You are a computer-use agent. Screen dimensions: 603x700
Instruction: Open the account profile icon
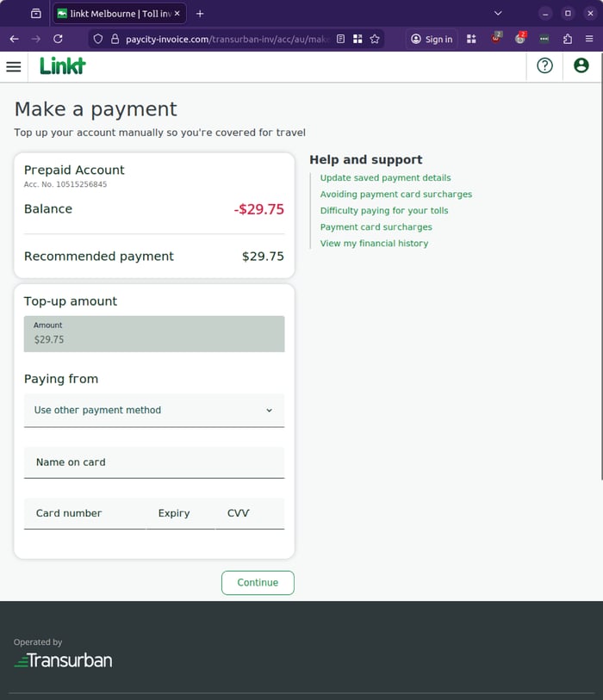tap(581, 65)
